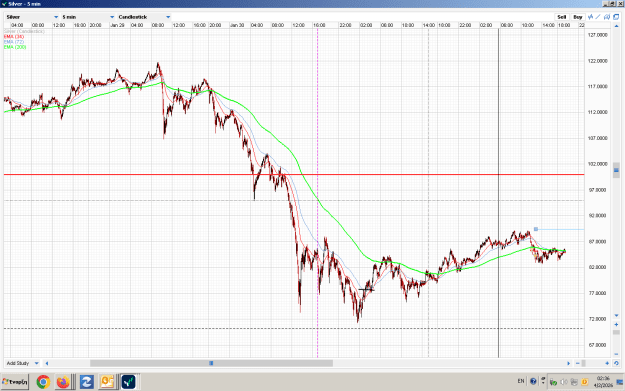Click the 127.0000 price axis label
The width and height of the screenshot is (625, 391).
pos(598,35)
